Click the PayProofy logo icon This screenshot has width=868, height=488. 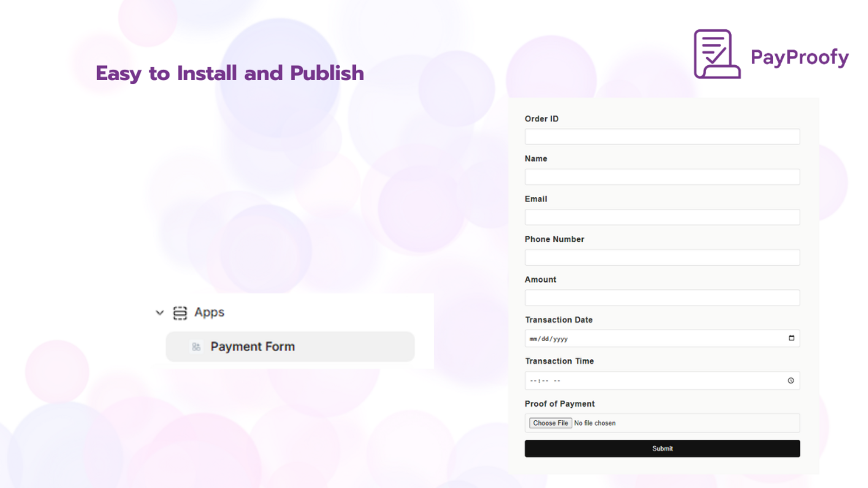[716, 53]
